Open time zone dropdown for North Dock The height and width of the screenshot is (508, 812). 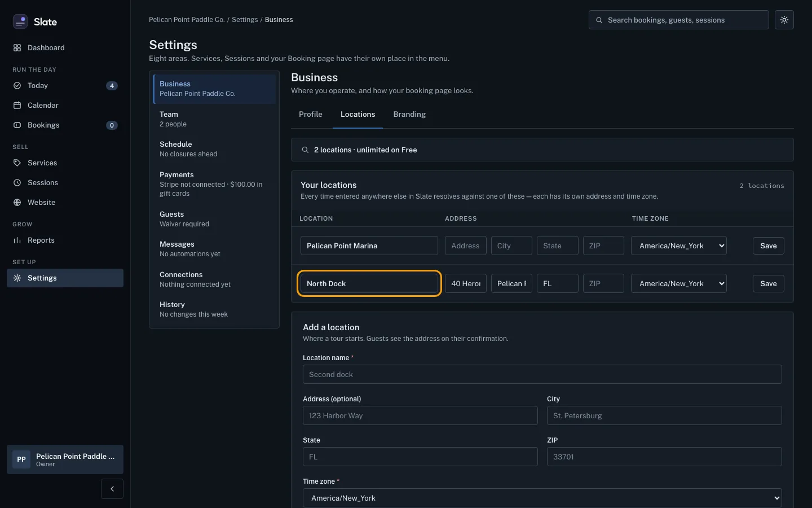679,283
